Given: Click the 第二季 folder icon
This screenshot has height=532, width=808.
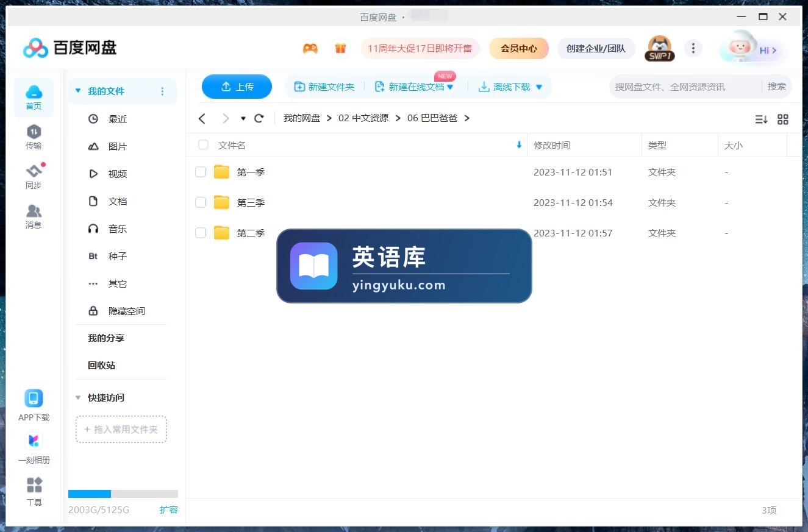Looking at the screenshot, I should (x=222, y=233).
